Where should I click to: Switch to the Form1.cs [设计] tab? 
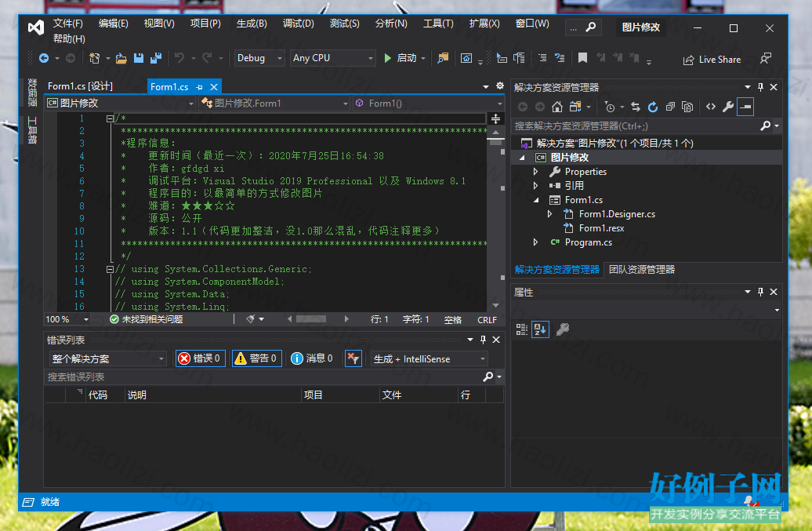[80, 86]
